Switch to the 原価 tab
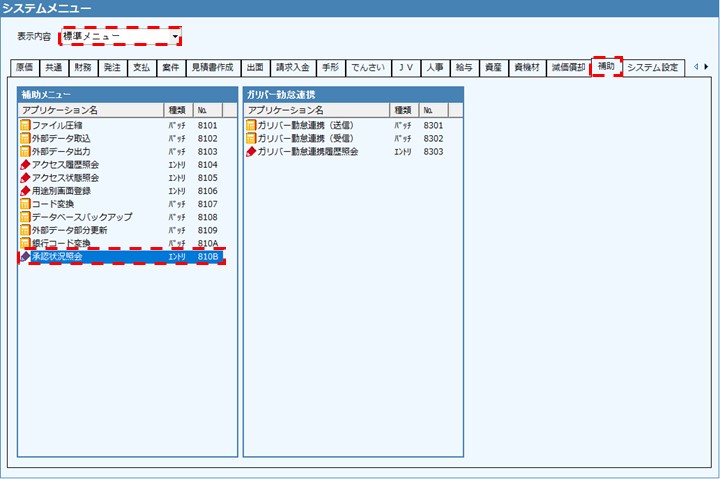Image resolution: width=720 pixels, height=479 pixels. click(24, 68)
